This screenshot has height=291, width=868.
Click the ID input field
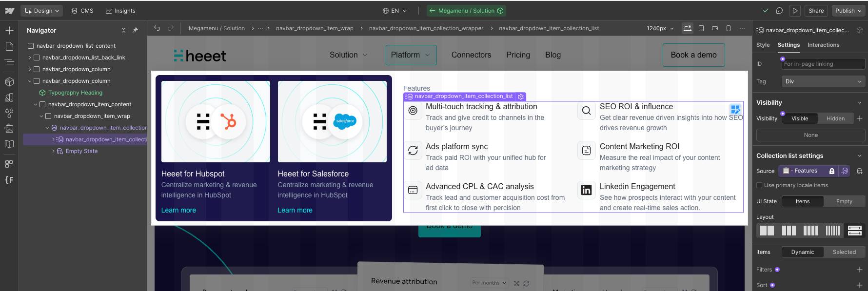click(x=823, y=64)
